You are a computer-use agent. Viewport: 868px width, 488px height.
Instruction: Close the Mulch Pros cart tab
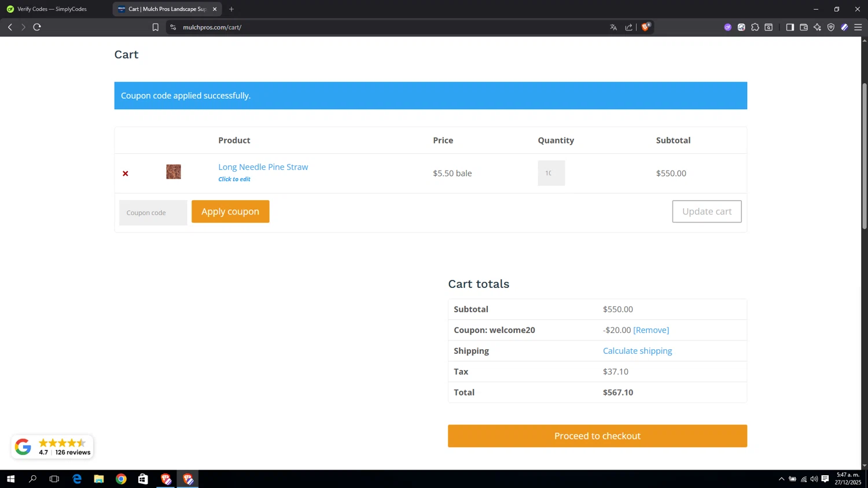(x=215, y=9)
